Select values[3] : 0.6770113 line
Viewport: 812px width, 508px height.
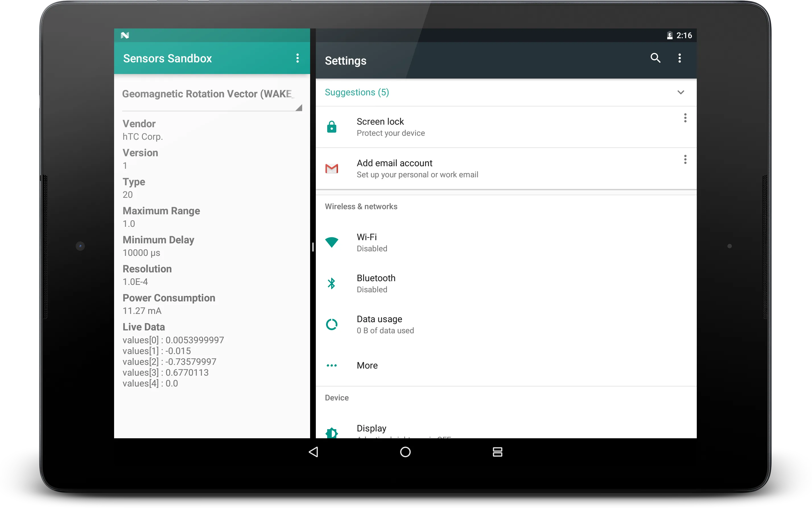pyautogui.click(x=166, y=373)
